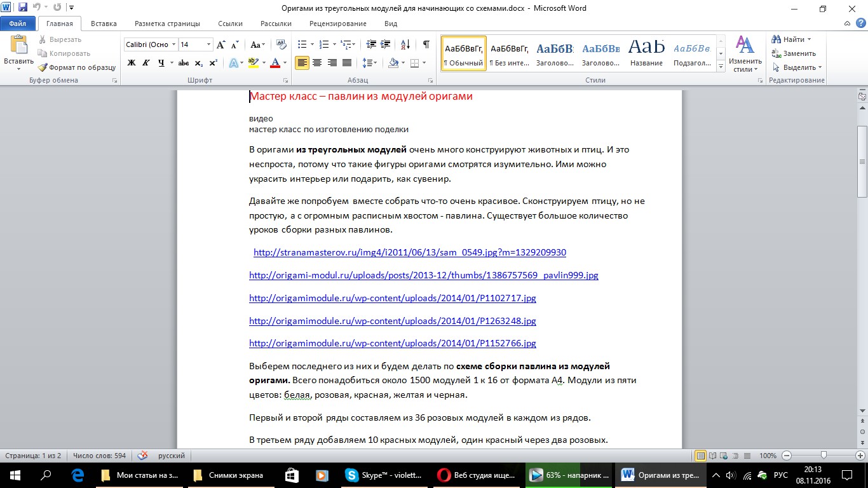
Task: Toggle italic formatting (К)
Action: (146, 63)
